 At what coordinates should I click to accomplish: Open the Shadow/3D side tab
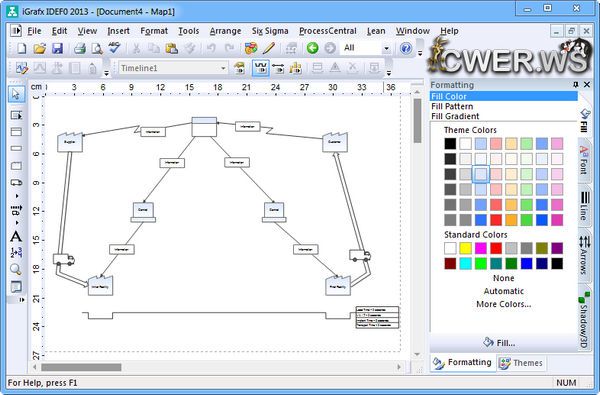click(x=584, y=319)
